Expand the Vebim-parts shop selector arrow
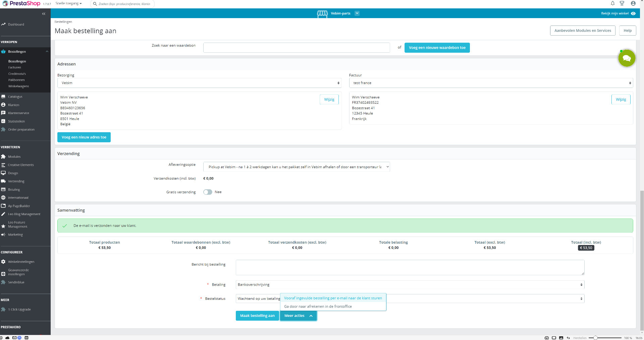This screenshot has width=644, height=340. click(x=357, y=13)
